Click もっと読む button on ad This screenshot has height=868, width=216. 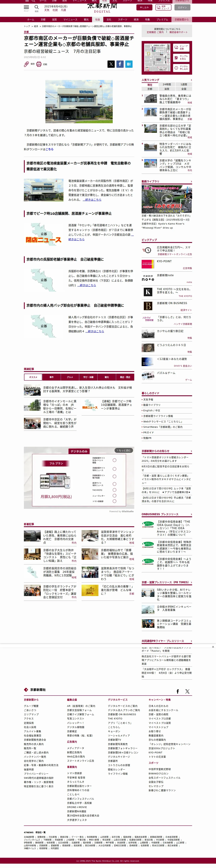(x=124, y=450)
